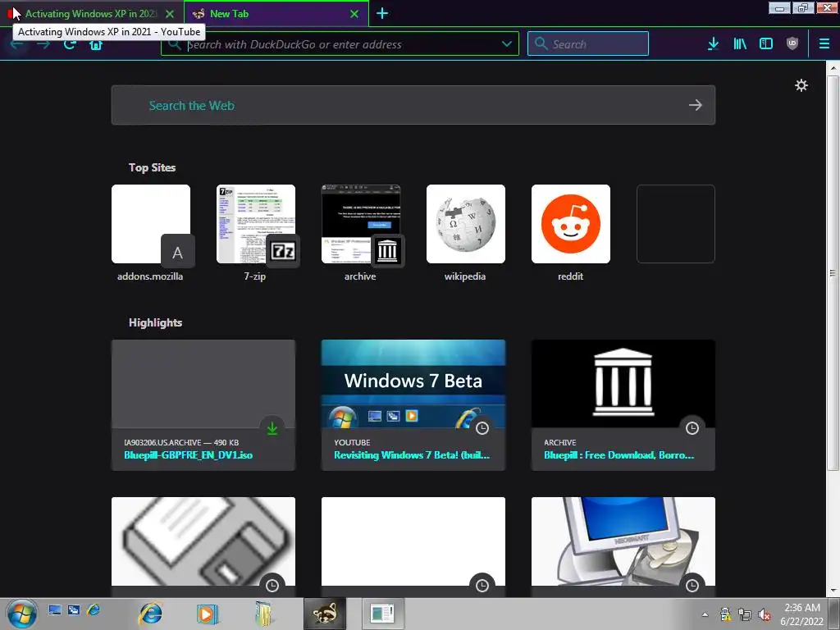Open Bluepill Free Download archive highlight
This screenshot has height=630, width=840.
[623, 405]
